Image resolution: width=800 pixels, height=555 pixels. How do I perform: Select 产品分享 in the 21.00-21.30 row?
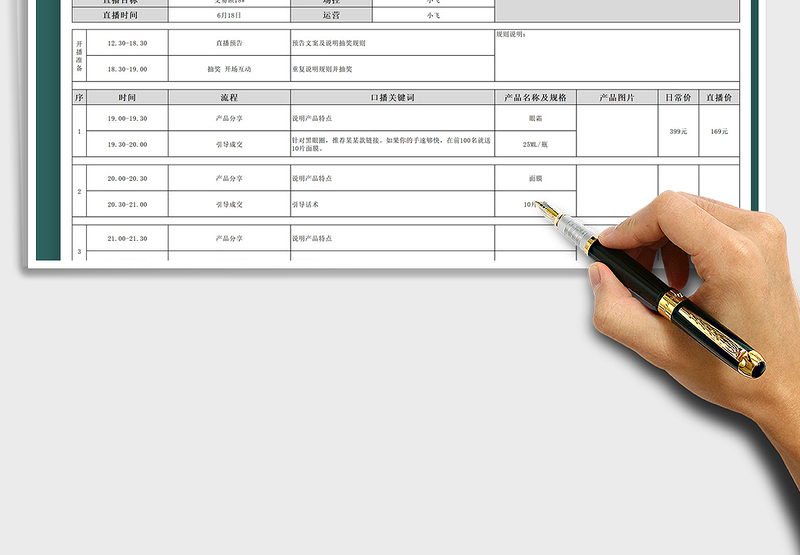pos(229,238)
